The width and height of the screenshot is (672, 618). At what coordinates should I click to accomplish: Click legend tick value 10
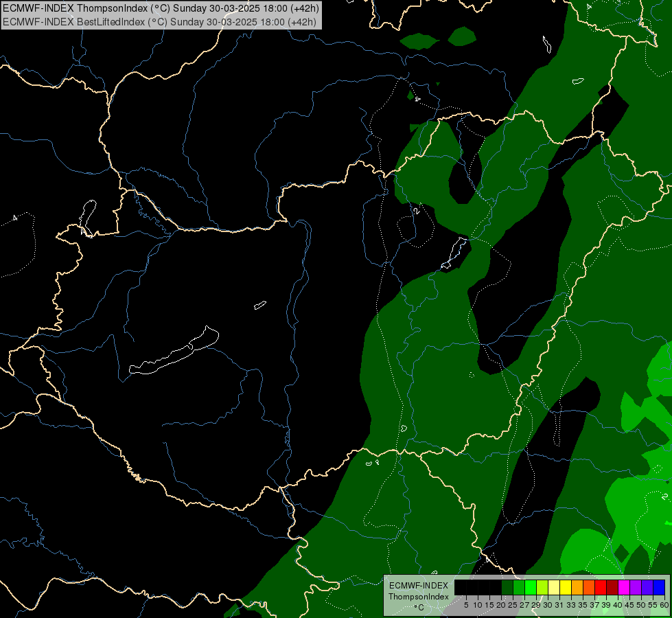[x=478, y=605]
